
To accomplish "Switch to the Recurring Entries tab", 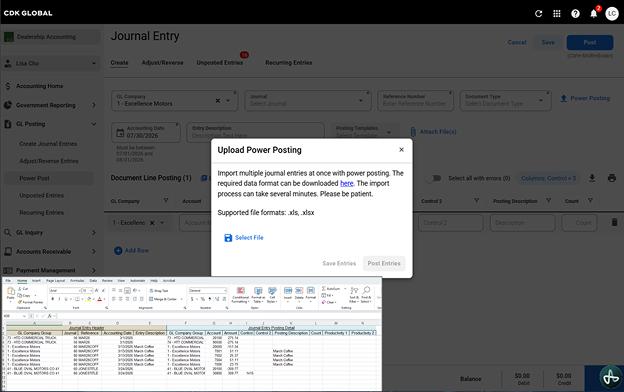I will click(x=289, y=62).
